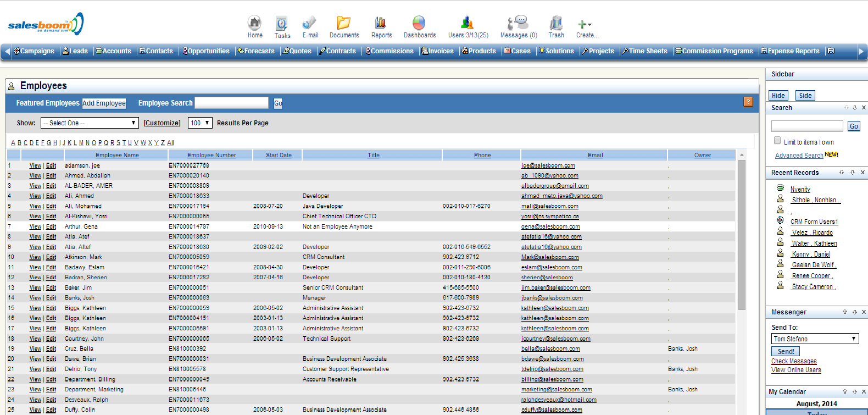
Task: Enable Limit to items I own checkbox
Action: point(777,141)
